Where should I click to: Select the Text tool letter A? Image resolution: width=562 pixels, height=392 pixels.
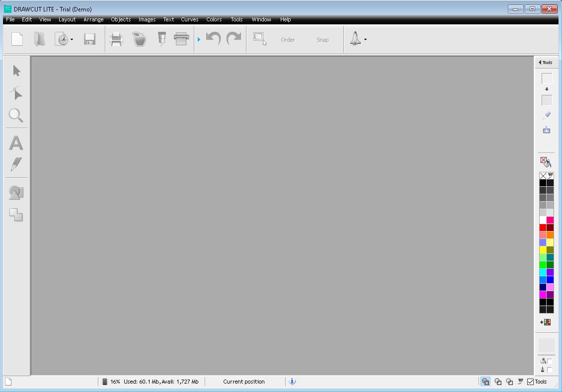click(x=16, y=143)
